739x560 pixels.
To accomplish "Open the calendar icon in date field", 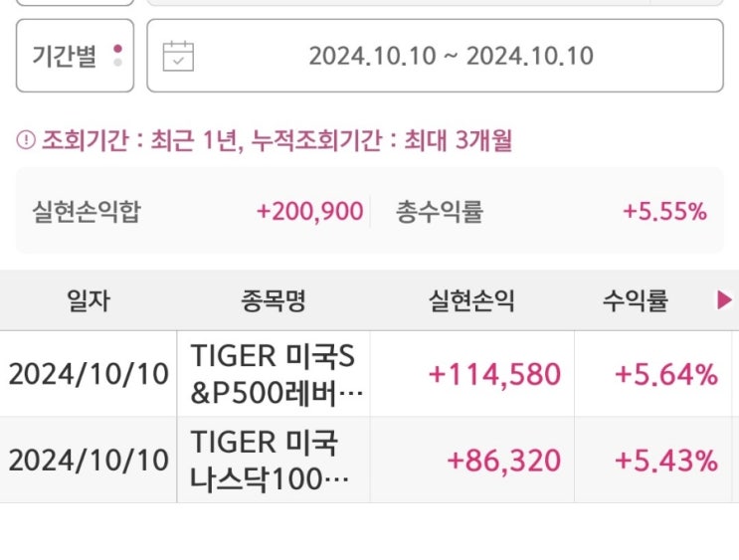I will (178, 56).
